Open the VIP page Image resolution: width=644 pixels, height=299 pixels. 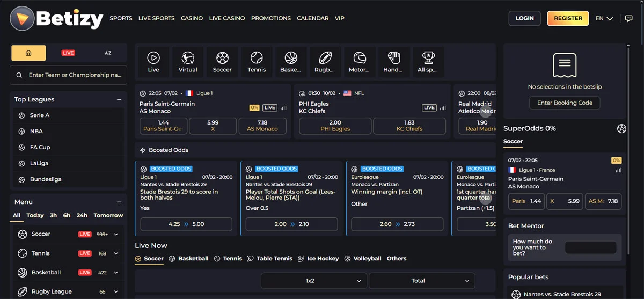coord(340,18)
